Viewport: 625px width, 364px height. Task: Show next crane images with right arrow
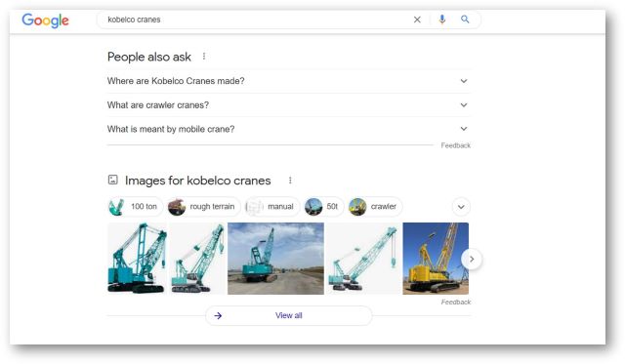tap(472, 260)
